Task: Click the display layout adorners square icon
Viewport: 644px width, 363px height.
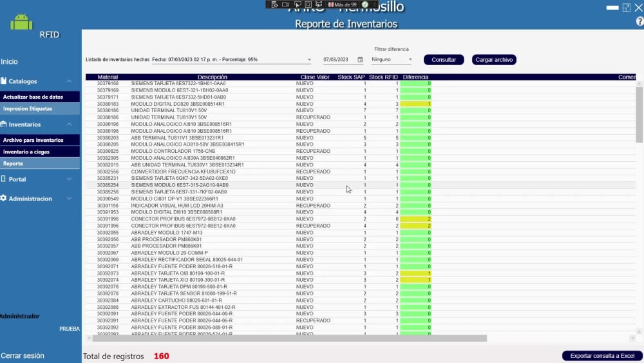Action: (x=308, y=5)
